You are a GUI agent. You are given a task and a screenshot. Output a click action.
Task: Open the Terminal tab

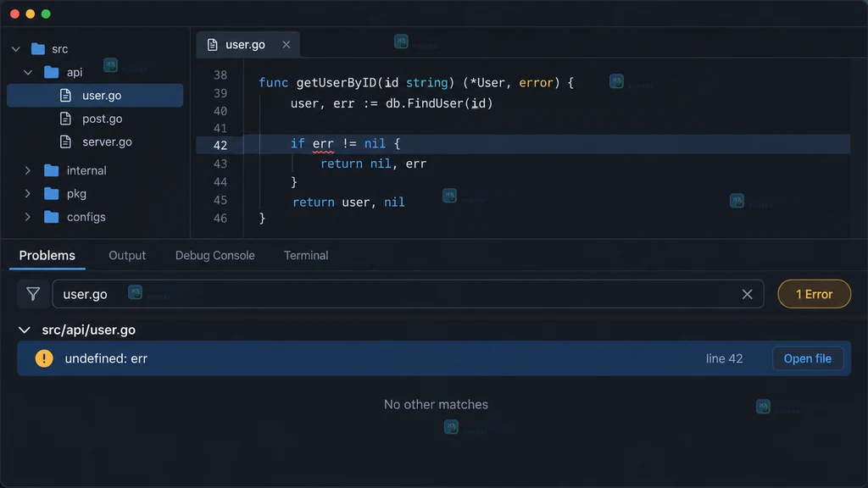(x=306, y=256)
